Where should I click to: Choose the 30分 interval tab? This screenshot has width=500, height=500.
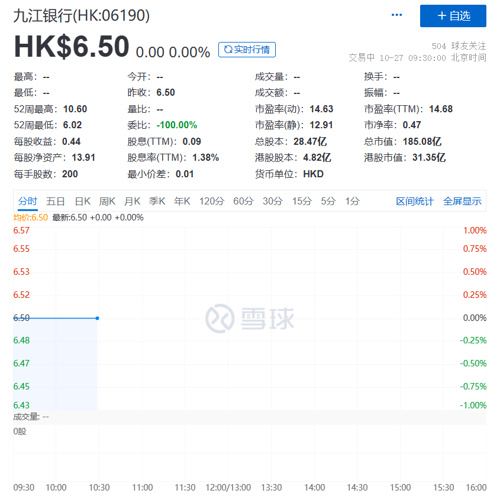tap(273, 201)
